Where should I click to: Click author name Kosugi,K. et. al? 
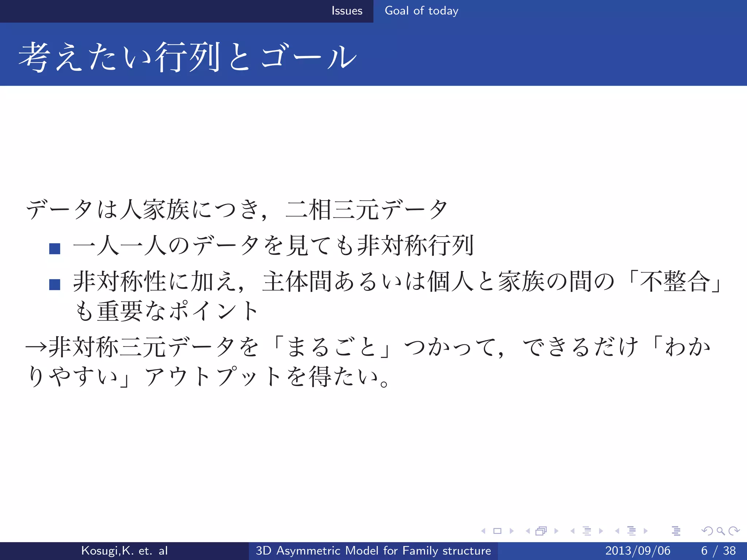pos(124,551)
